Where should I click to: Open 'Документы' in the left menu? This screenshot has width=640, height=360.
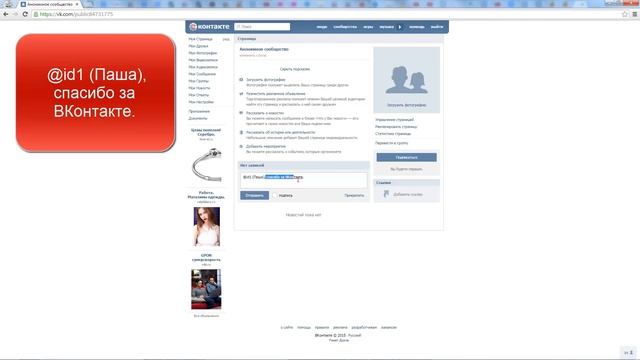[x=198, y=118]
